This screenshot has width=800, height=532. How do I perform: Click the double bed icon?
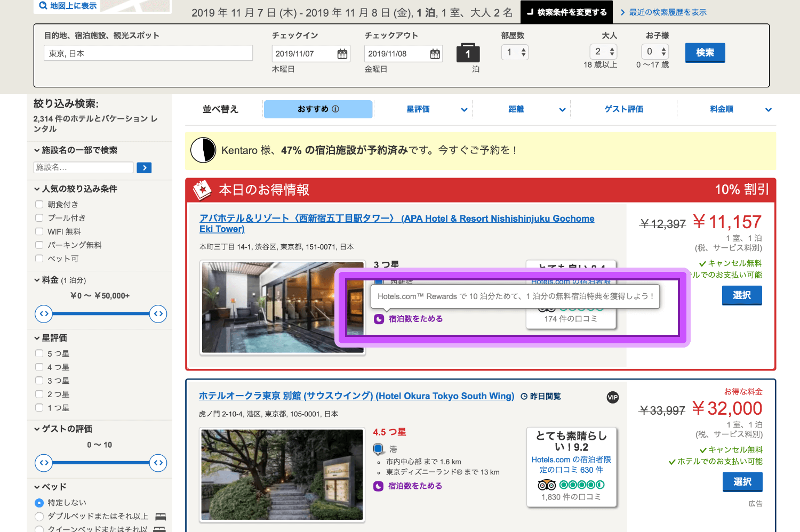pos(161,517)
